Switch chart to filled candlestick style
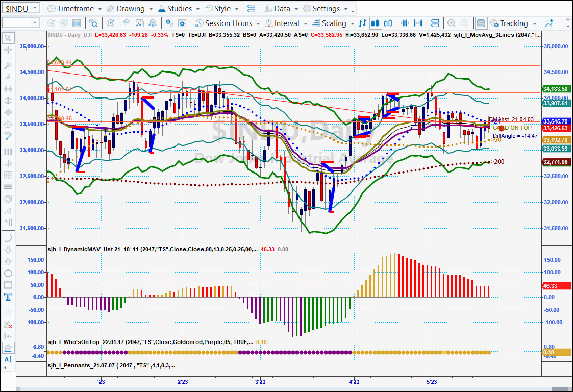Image resolution: width=573 pixels, height=392 pixels. 375,23
